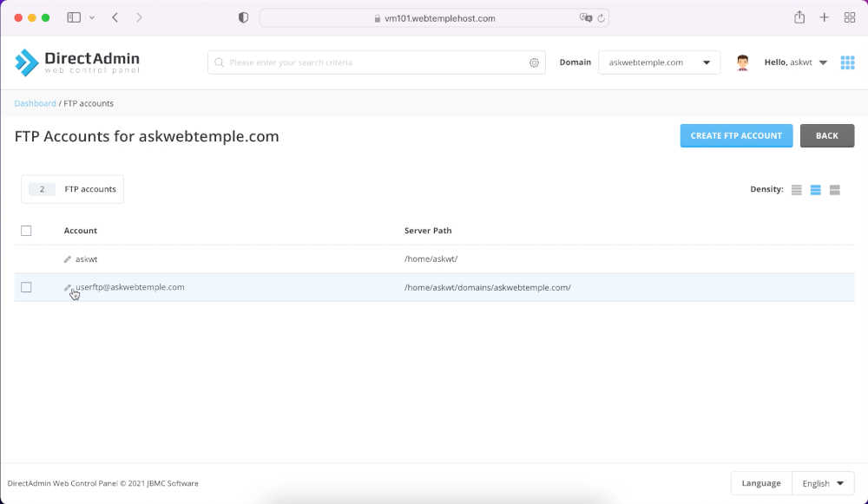Click the /home/askwt/domains/askwebtemple.com/ path
868x504 pixels.
click(487, 288)
